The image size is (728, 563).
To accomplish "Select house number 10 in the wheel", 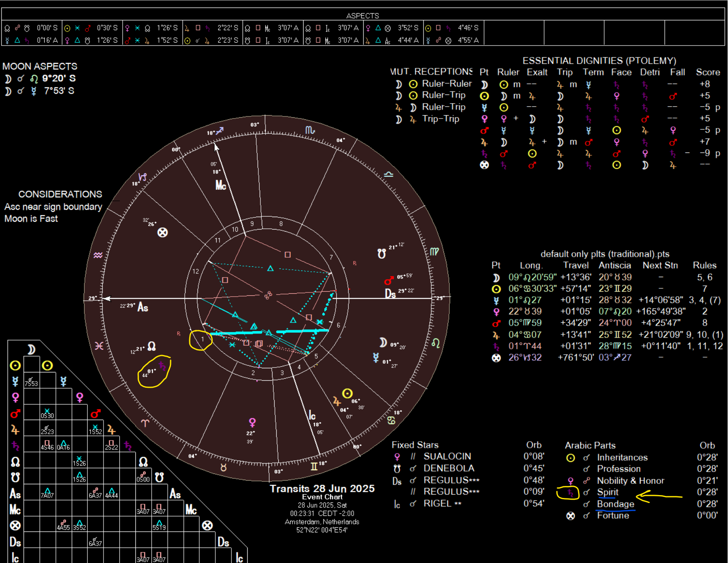I will pyautogui.click(x=235, y=229).
